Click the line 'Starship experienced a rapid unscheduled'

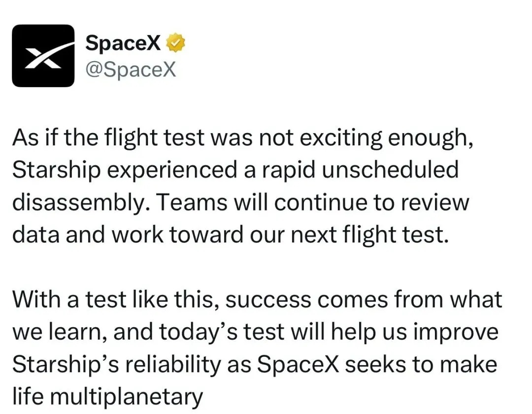click(x=235, y=170)
